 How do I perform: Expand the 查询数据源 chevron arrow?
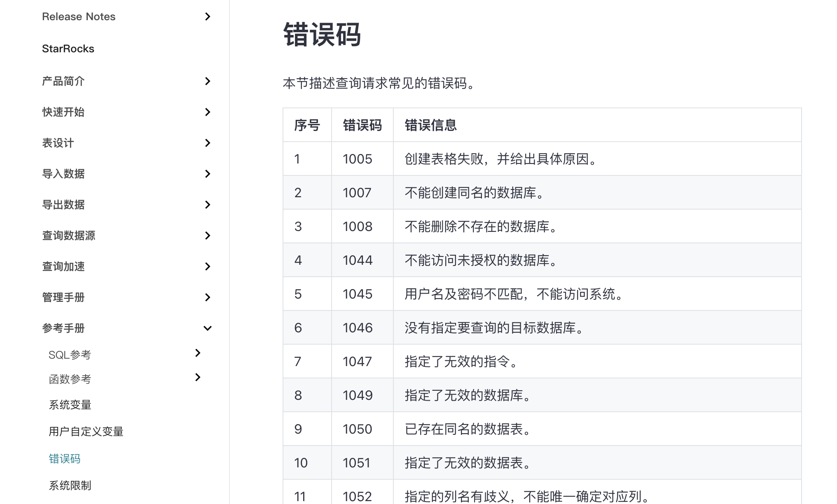(x=208, y=236)
